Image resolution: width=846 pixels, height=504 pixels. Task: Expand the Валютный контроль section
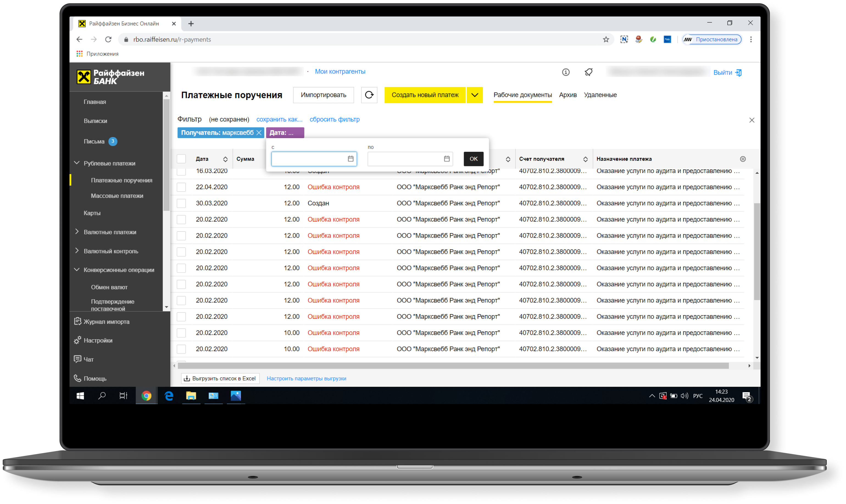pos(77,251)
